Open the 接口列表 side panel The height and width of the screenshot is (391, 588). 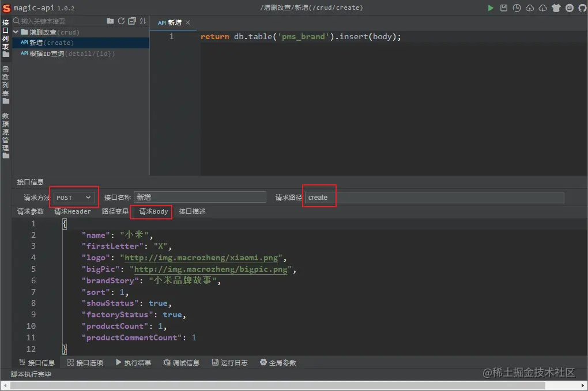click(x=6, y=39)
